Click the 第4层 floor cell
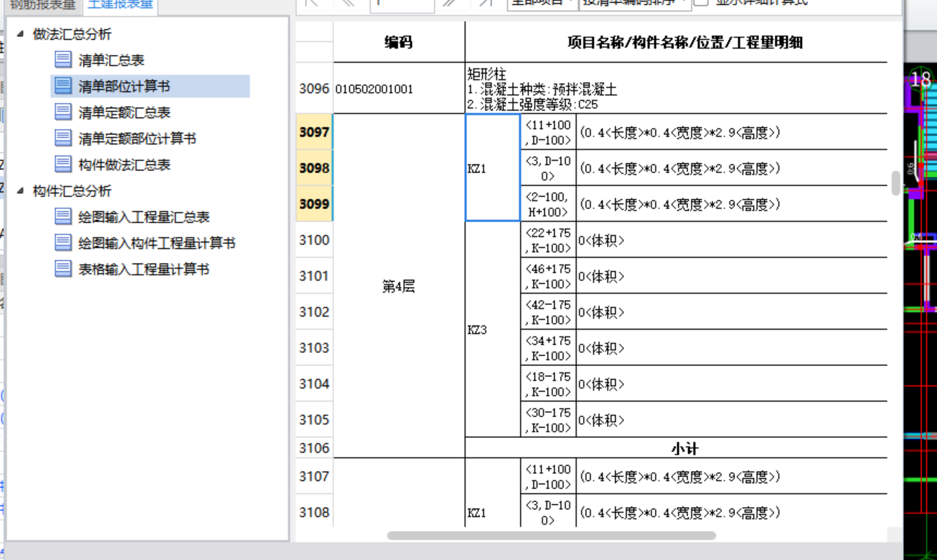 [399, 286]
